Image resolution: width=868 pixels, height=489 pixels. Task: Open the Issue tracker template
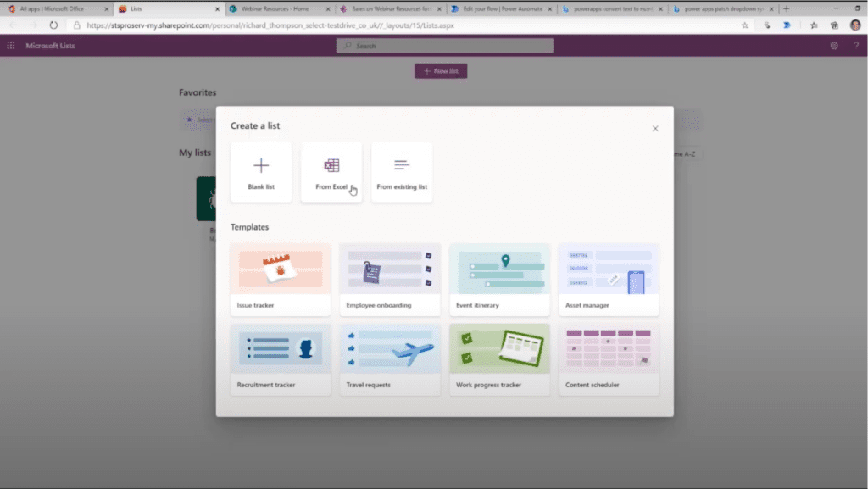[x=281, y=280]
